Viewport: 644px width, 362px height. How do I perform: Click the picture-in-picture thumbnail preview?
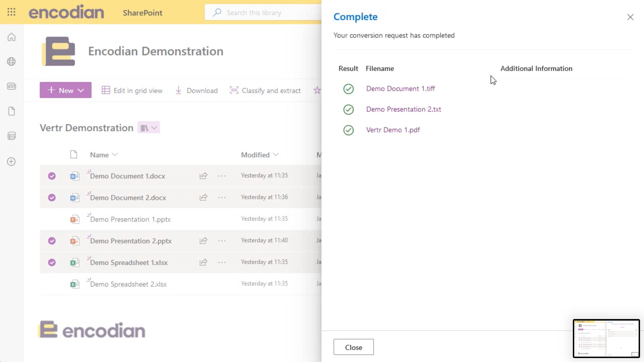tap(606, 339)
